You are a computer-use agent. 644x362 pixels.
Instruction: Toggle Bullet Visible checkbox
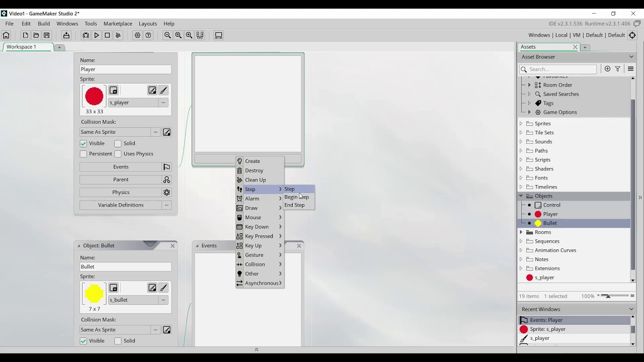tap(84, 341)
